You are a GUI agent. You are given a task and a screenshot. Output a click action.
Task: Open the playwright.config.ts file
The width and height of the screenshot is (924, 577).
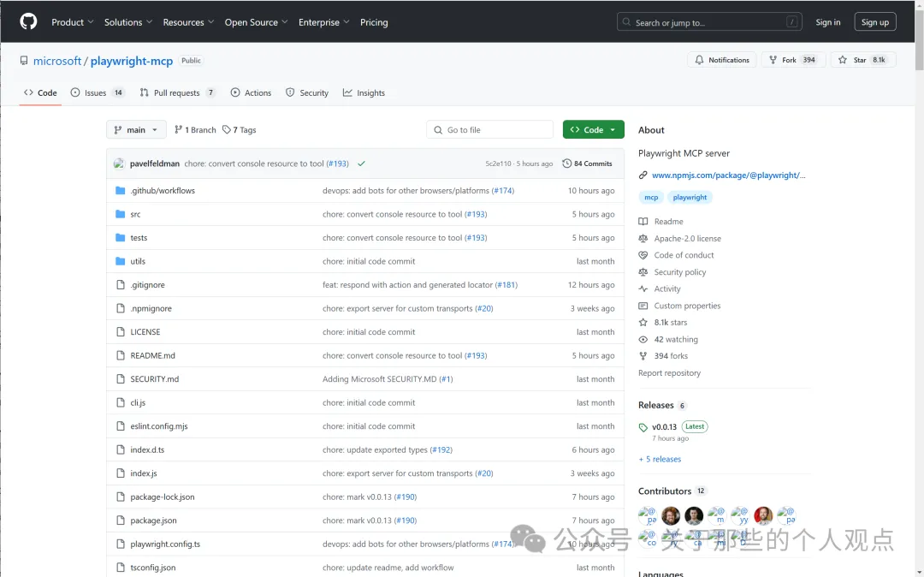(x=165, y=544)
